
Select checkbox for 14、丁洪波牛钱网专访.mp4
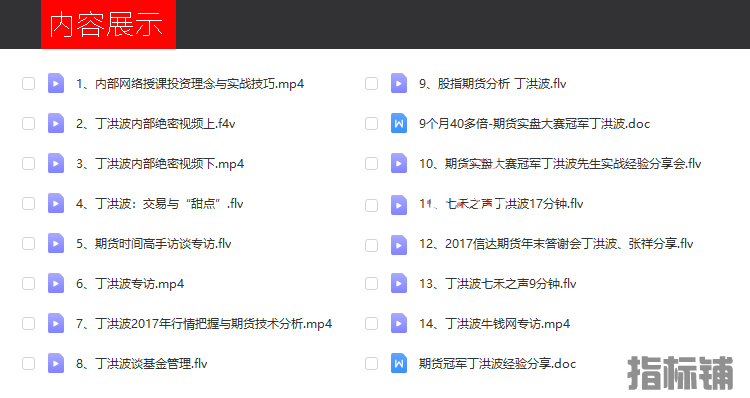(372, 323)
